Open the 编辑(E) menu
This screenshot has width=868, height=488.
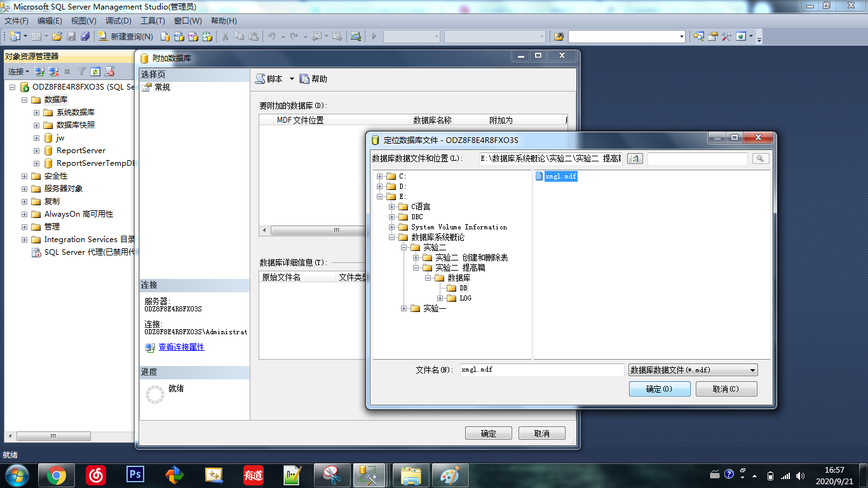50,21
